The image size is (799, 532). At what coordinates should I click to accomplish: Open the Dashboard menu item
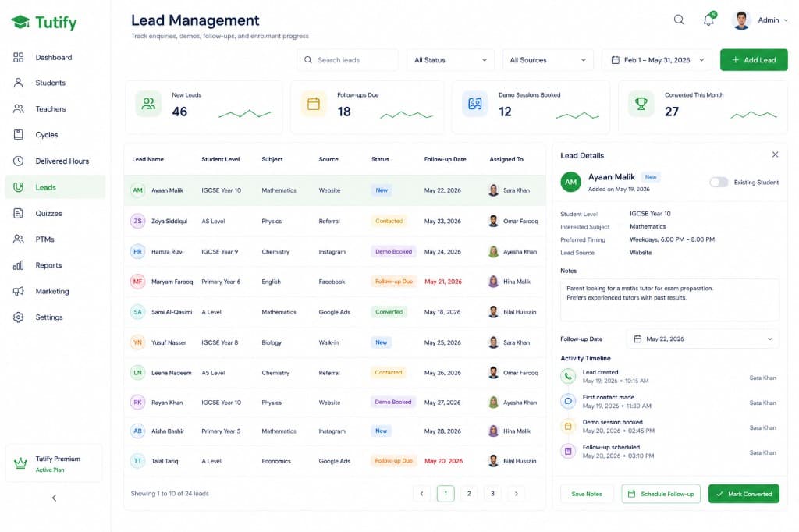54,57
